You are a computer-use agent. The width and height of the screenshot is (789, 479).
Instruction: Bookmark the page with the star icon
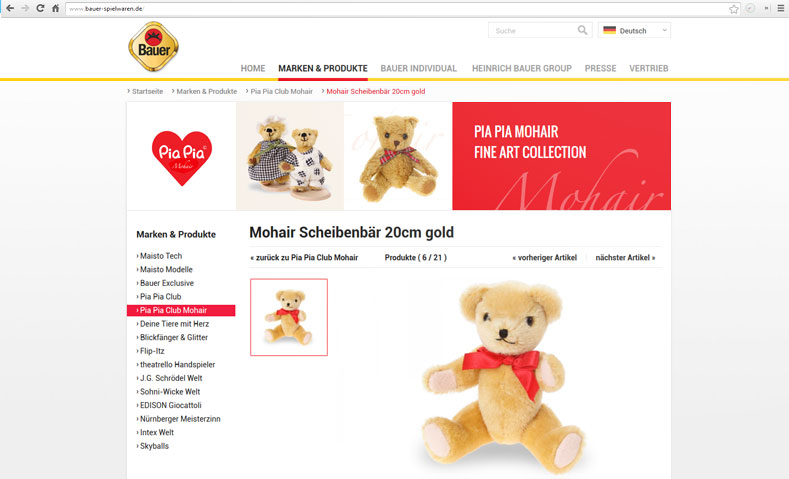point(734,9)
